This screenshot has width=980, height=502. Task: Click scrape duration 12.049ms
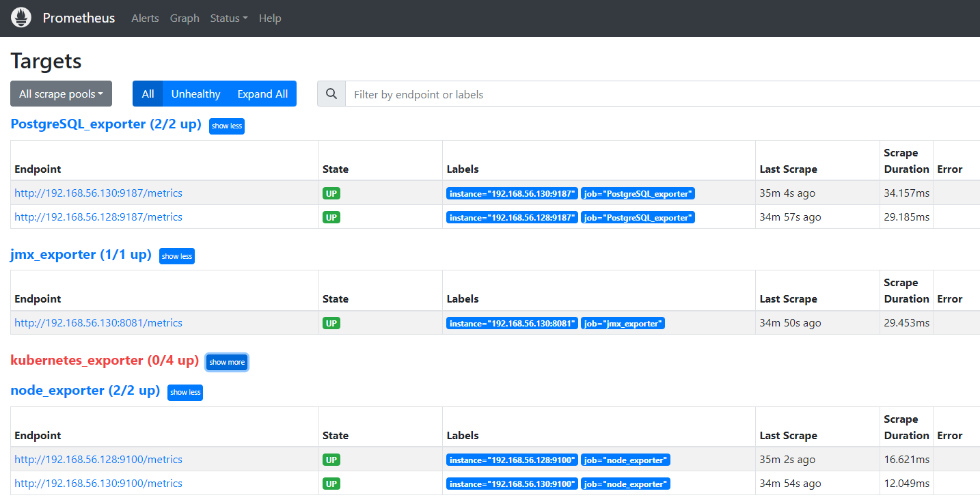(907, 484)
